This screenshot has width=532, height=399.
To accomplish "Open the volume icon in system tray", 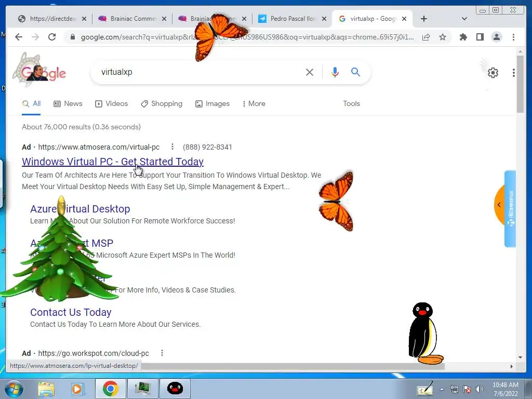I will 480,389.
